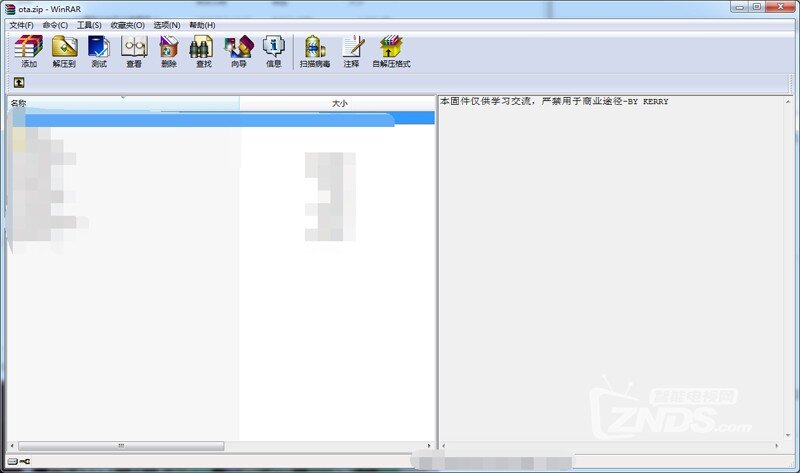Click comment pane horizontal scroll left arrow

pyautogui.click(x=444, y=446)
